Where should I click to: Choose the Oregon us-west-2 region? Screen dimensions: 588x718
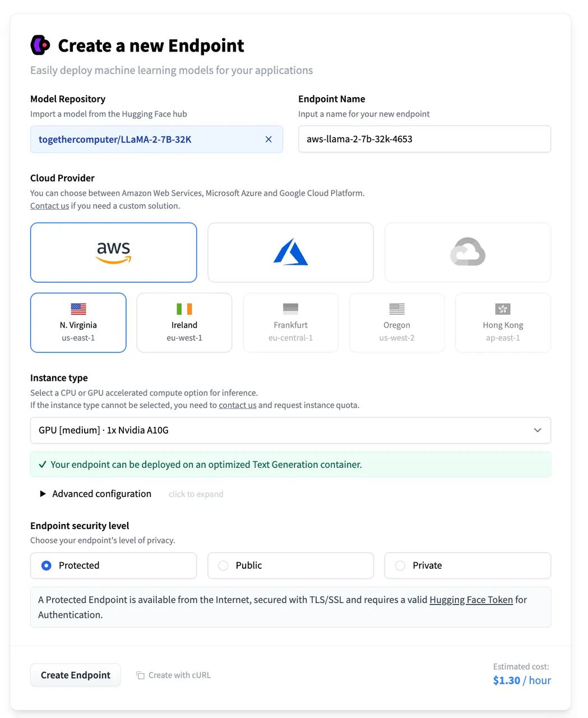[397, 323]
